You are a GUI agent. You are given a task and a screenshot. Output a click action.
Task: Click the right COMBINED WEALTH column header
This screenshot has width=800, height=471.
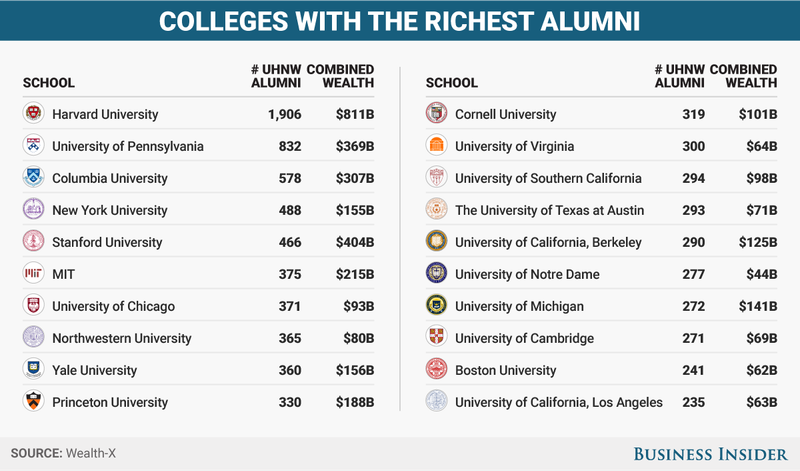[743, 76]
